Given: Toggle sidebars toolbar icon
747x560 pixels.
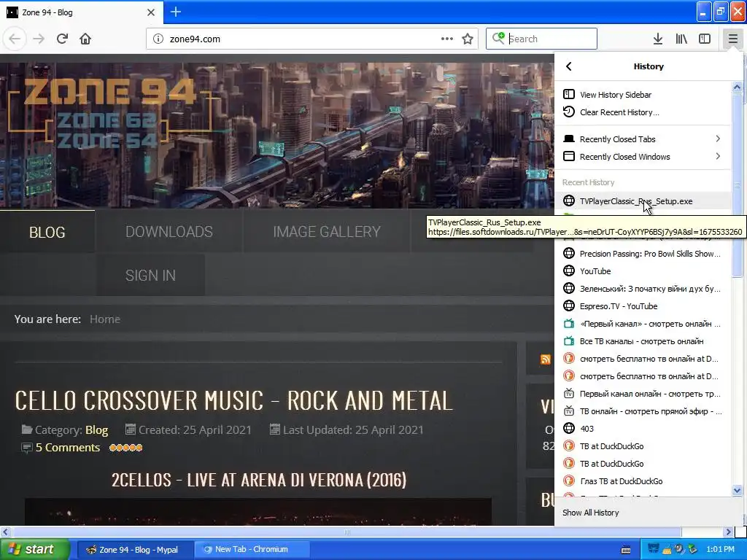Looking at the screenshot, I should pos(705,39).
